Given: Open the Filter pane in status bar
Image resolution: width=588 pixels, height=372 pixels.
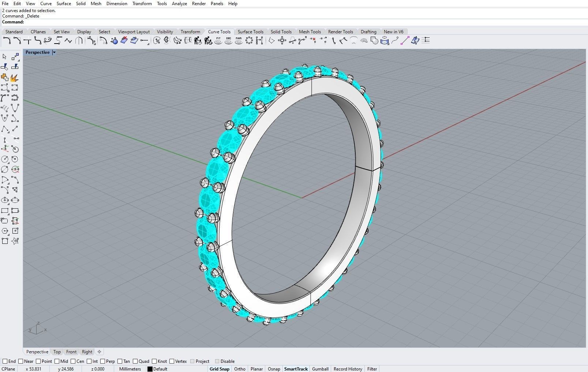Looking at the screenshot, I should click(372, 369).
